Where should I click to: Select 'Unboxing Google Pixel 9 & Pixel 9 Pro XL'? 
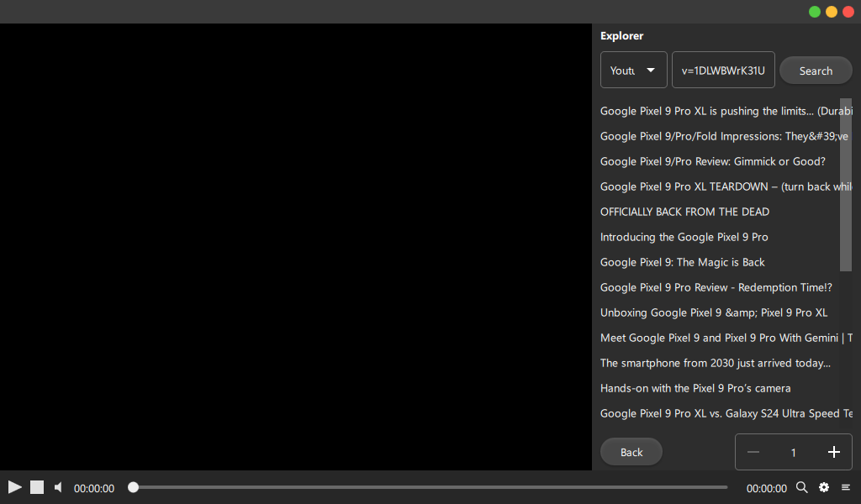pos(726,312)
